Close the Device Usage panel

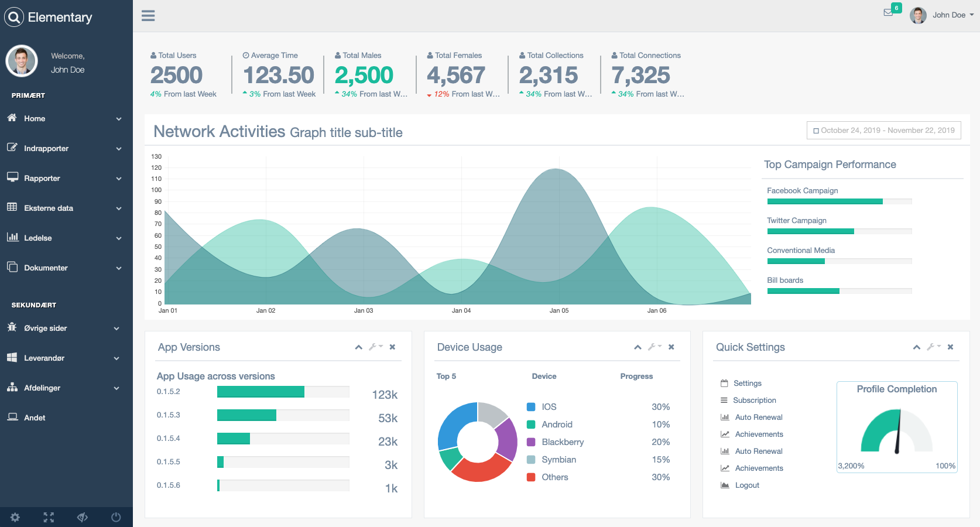tap(671, 347)
